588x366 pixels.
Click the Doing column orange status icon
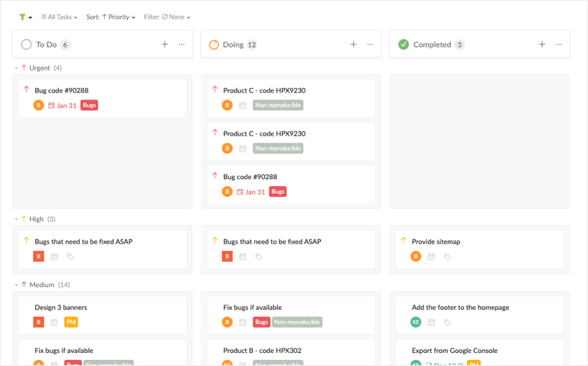tap(214, 44)
